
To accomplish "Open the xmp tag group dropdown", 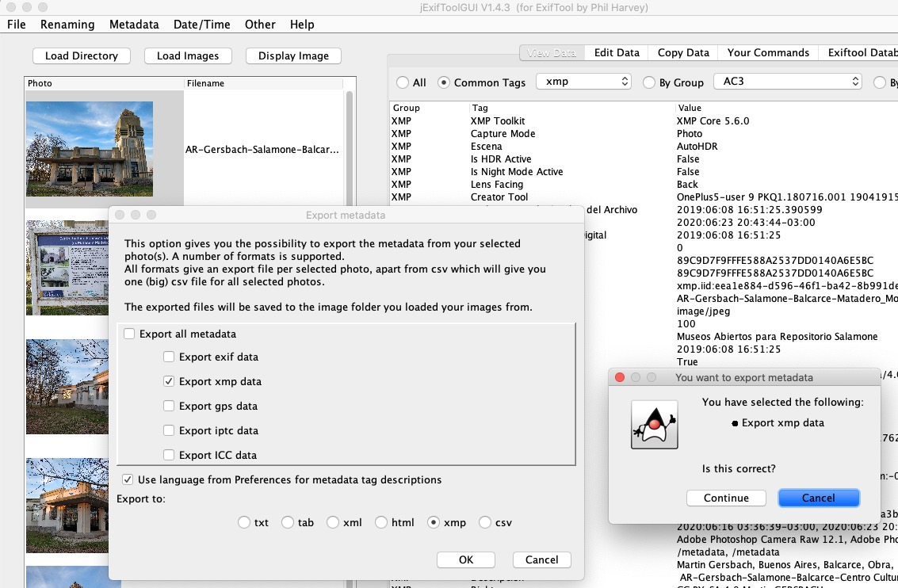I will [x=583, y=81].
